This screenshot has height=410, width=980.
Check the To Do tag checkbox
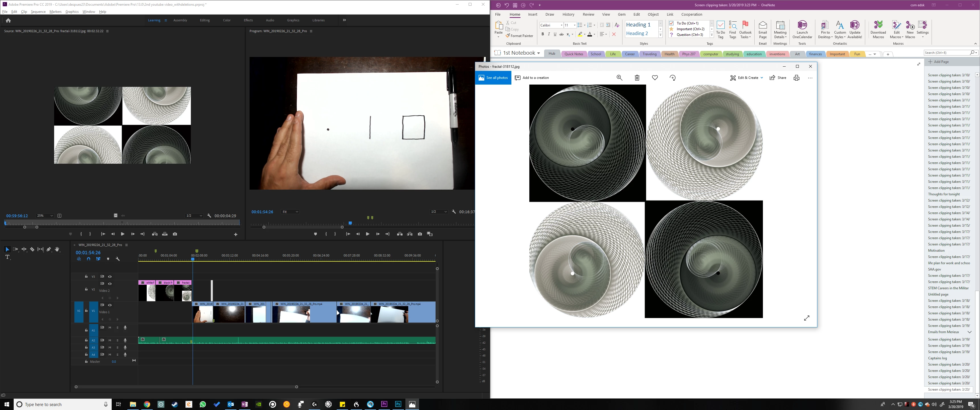click(671, 23)
